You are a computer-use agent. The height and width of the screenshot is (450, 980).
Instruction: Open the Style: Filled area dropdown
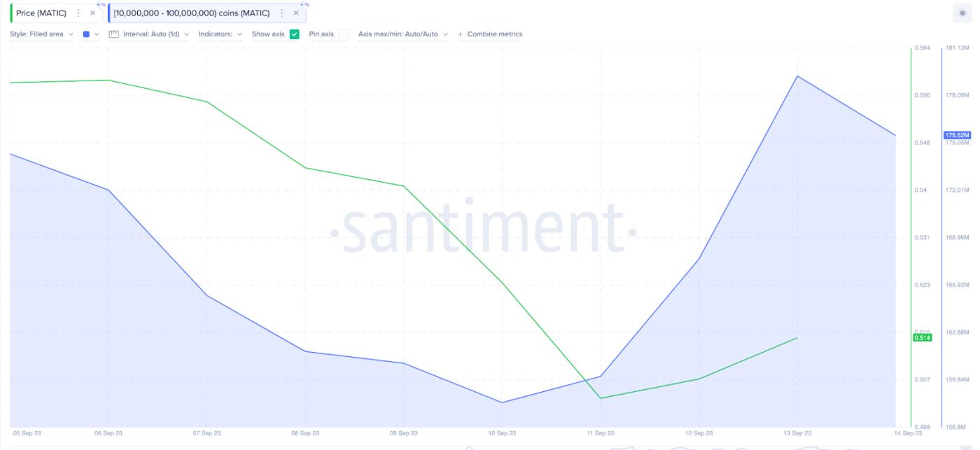(41, 34)
